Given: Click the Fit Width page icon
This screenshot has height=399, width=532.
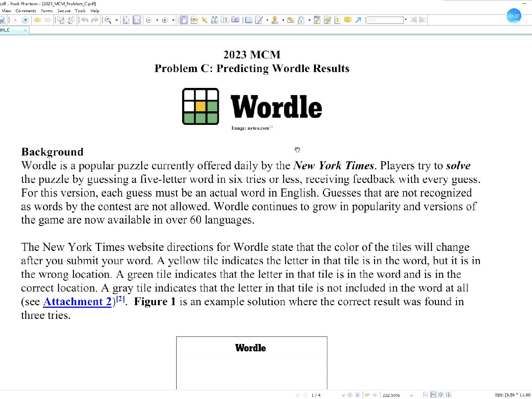Looking at the screenshot, I should 137,20.
